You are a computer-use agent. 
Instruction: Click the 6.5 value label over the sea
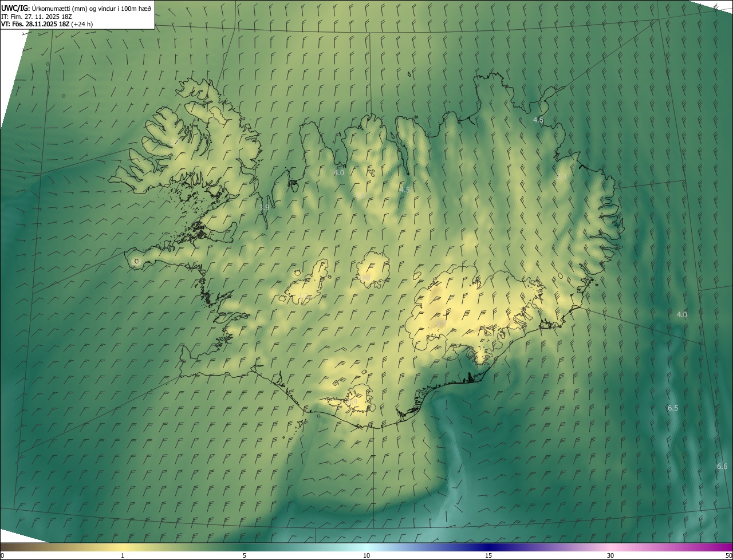point(673,408)
